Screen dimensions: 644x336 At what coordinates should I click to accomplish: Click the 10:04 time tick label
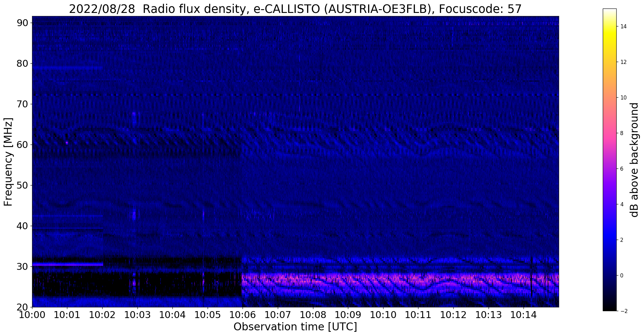pos(172,315)
